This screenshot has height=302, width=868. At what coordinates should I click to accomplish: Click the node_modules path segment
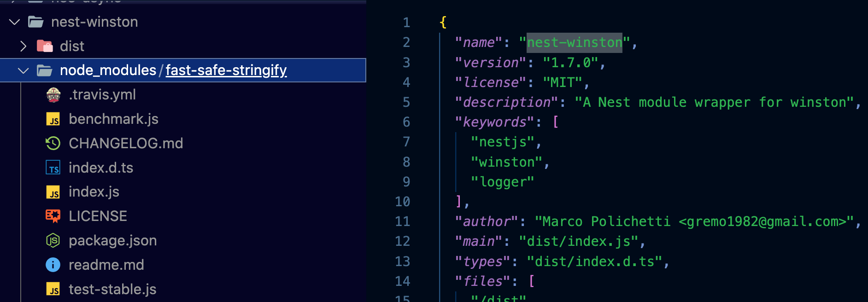[108, 70]
